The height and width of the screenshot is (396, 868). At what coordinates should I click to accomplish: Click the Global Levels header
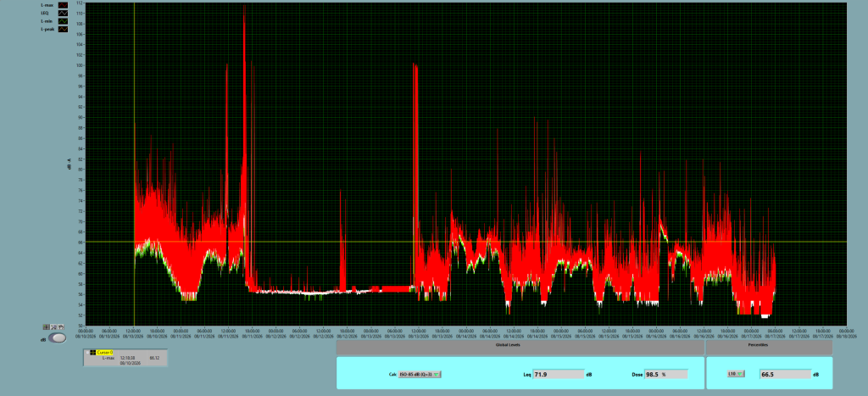coord(520,348)
